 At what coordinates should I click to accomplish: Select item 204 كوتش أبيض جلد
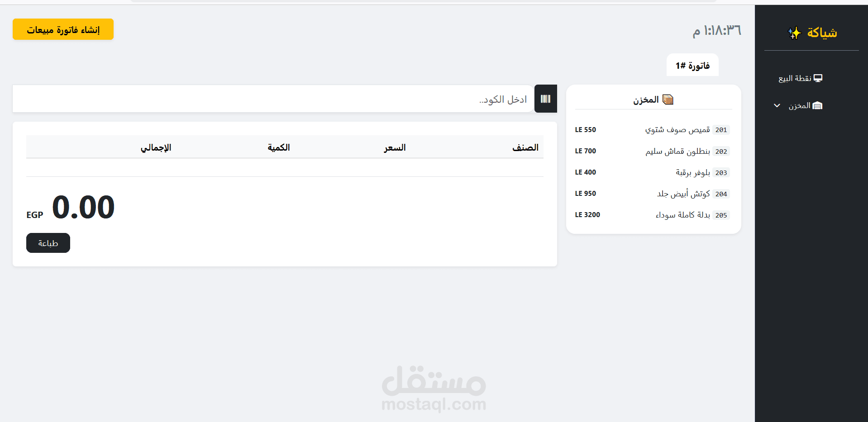pyautogui.click(x=652, y=194)
